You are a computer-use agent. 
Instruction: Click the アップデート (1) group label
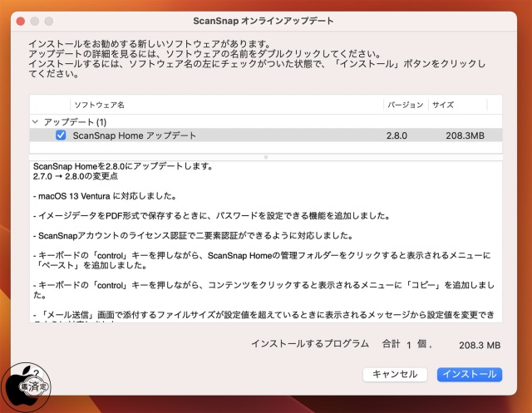pyautogui.click(x=75, y=121)
